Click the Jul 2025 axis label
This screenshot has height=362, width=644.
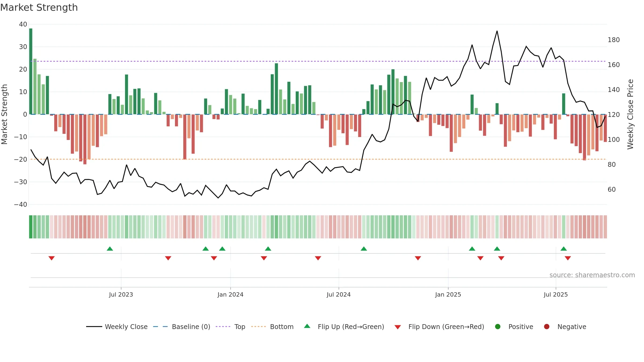[x=556, y=294]
